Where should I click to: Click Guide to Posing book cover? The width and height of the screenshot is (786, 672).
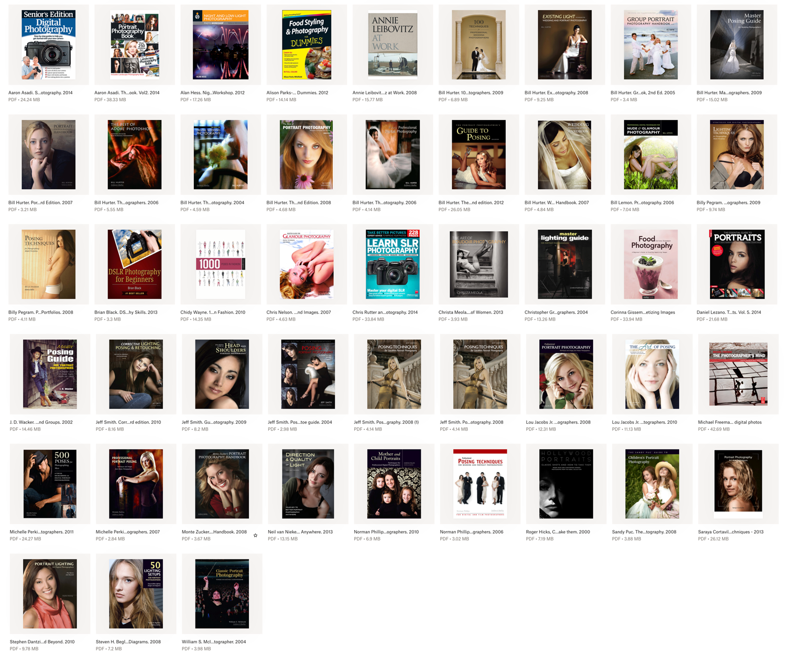click(x=478, y=155)
